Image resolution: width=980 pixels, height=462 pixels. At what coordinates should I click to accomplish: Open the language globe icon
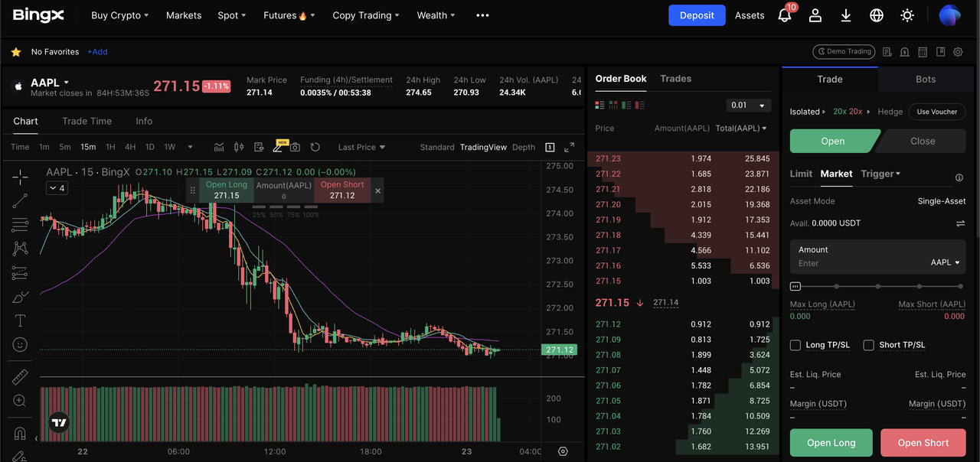(x=877, y=15)
